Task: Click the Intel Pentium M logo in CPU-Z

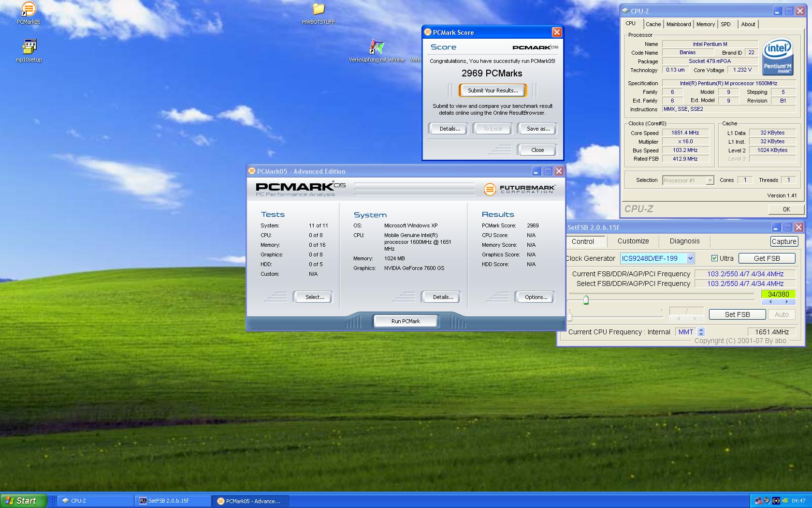Action: coord(778,57)
